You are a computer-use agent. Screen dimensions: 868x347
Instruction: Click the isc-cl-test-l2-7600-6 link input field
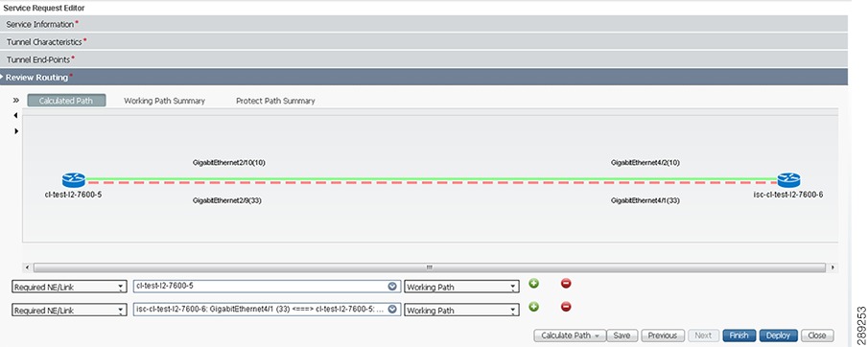pyautogui.click(x=268, y=310)
